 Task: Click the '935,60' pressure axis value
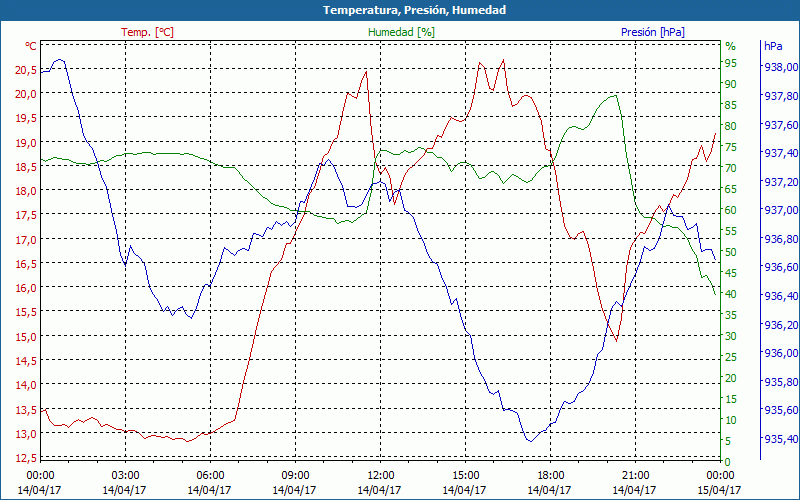pos(781,410)
